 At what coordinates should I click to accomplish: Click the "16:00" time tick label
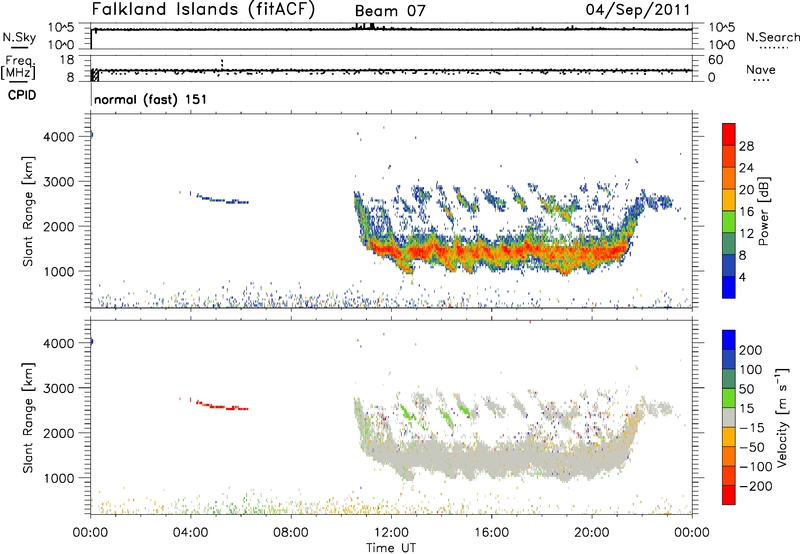(x=491, y=533)
